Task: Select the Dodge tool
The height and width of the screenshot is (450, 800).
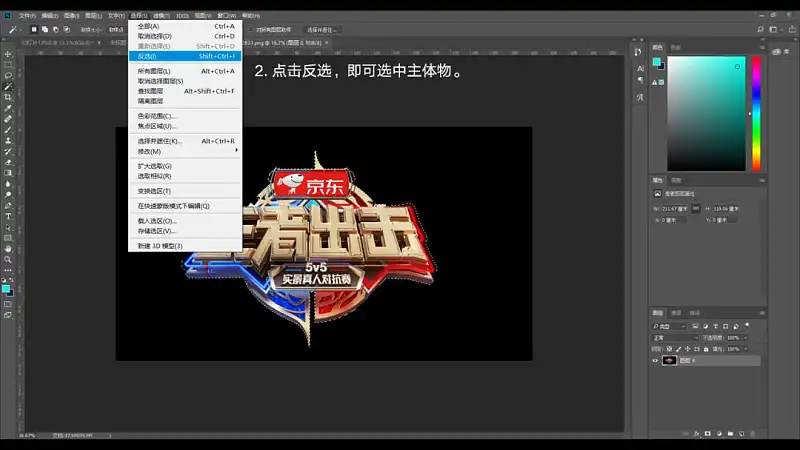Action: pyautogui.click(x=8, y=195)
